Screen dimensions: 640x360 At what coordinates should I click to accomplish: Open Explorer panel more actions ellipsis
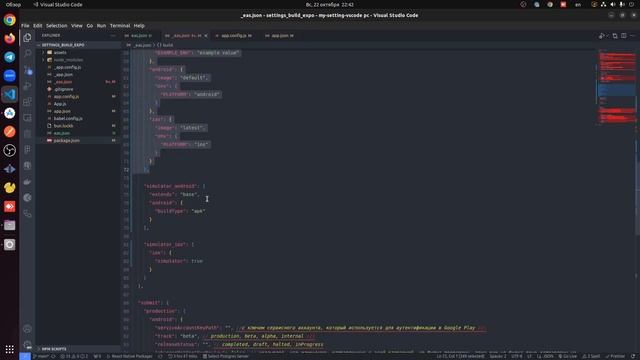[x=113, y=36]
